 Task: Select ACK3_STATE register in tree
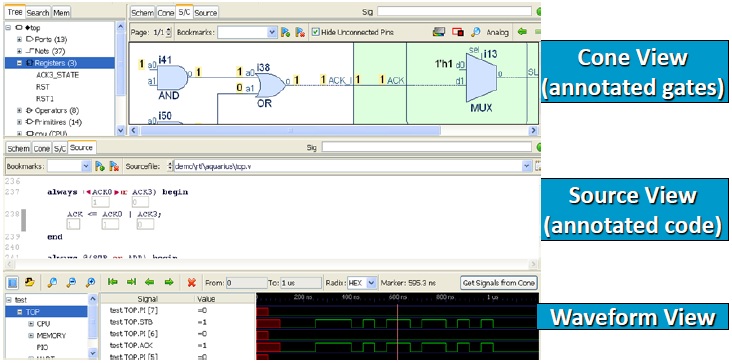(x=57, y=75)
